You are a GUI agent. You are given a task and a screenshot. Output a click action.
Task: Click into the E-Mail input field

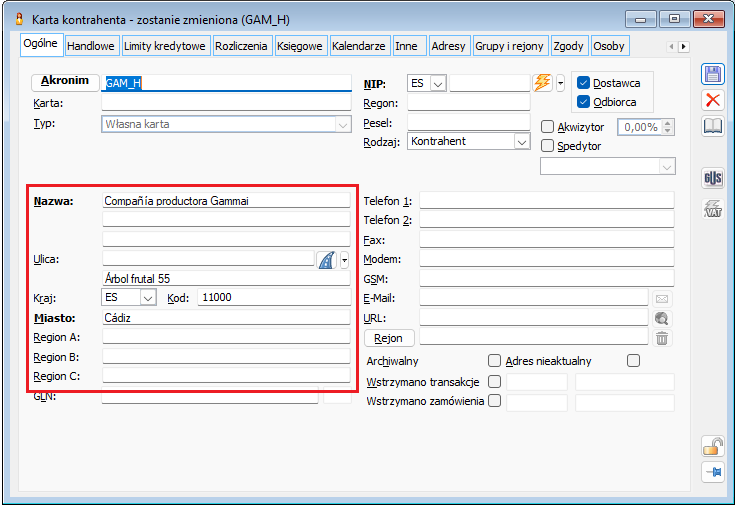[x=533, y=298]
